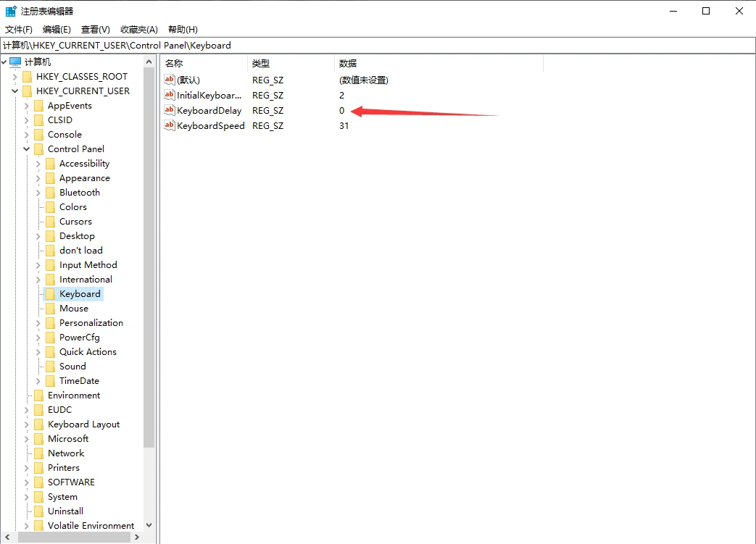Select the Mouse folder icon
The image size is (756, 544).
pyautogui.click(x=50, y=309)
